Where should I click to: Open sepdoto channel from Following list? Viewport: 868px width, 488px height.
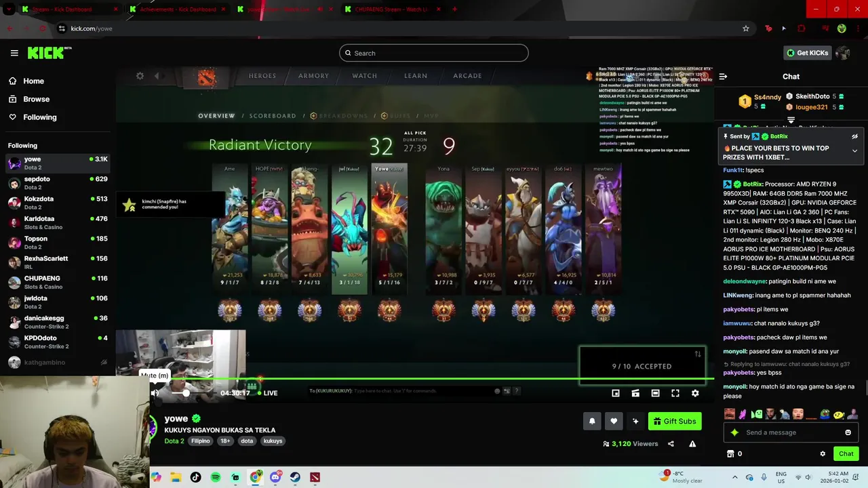pyautogui.click(x=58, y=183)
